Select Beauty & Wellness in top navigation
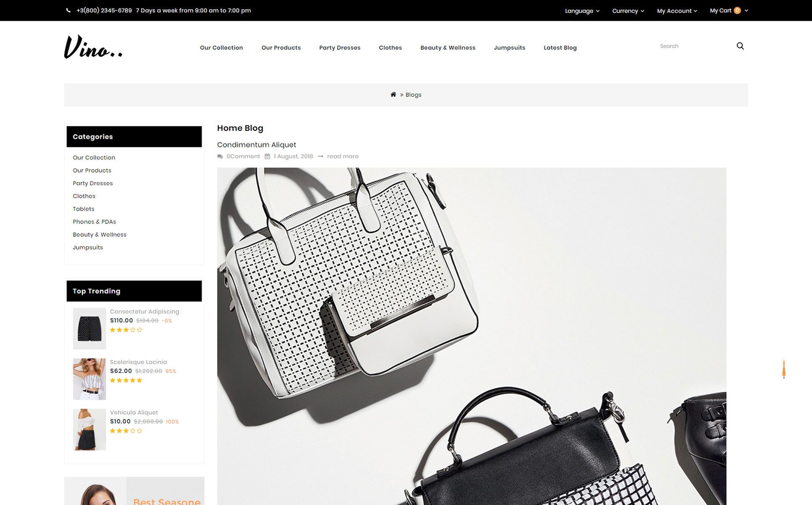Viewport: 812px width, 505px height. point(448,48)
